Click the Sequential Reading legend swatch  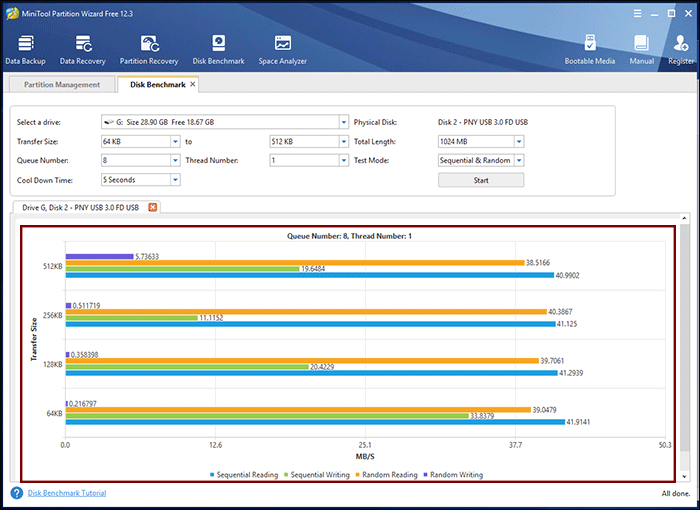212,475
